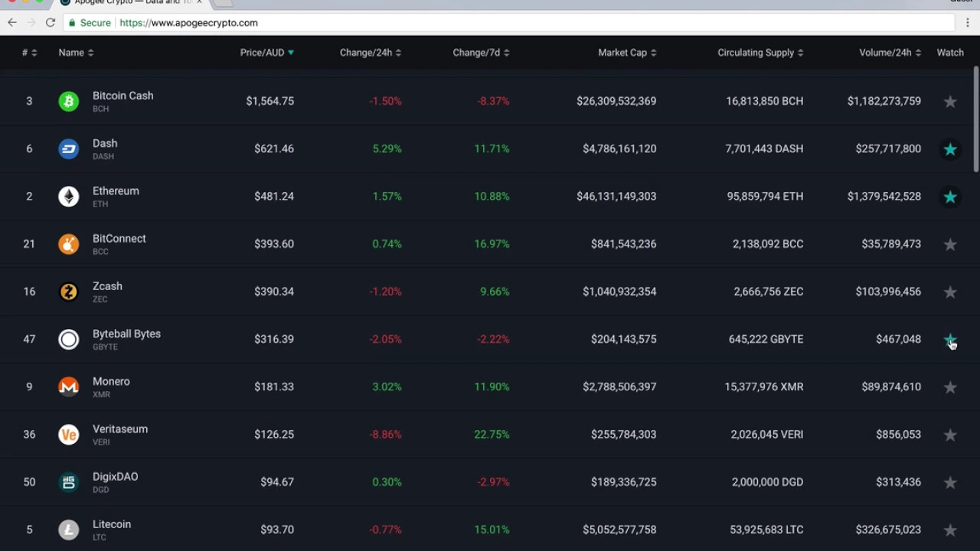Image resolution: width=980 pixels, height=551 pixels.
Task: Click the DigixDAO coin logo
Action: (69, 482)
